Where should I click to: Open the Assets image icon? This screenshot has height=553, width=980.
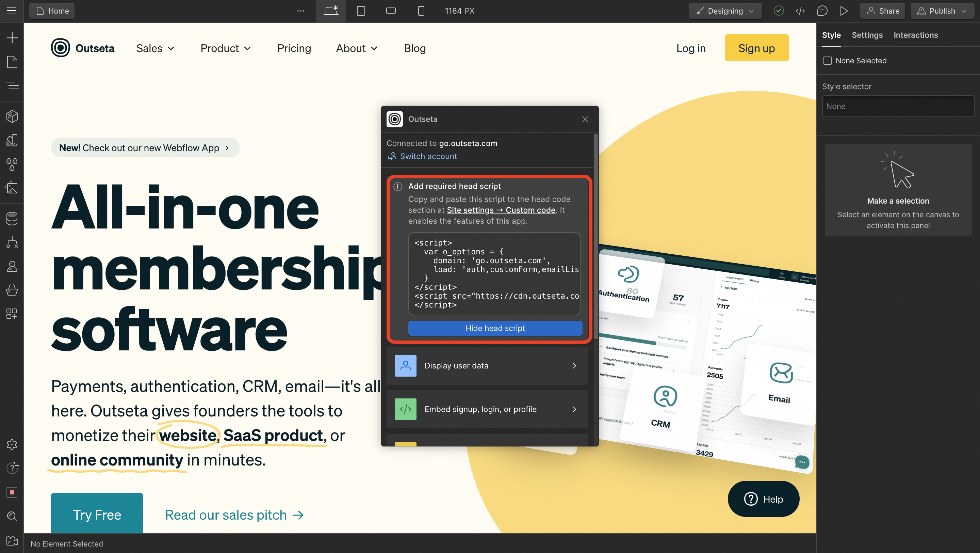coord(12,188)
